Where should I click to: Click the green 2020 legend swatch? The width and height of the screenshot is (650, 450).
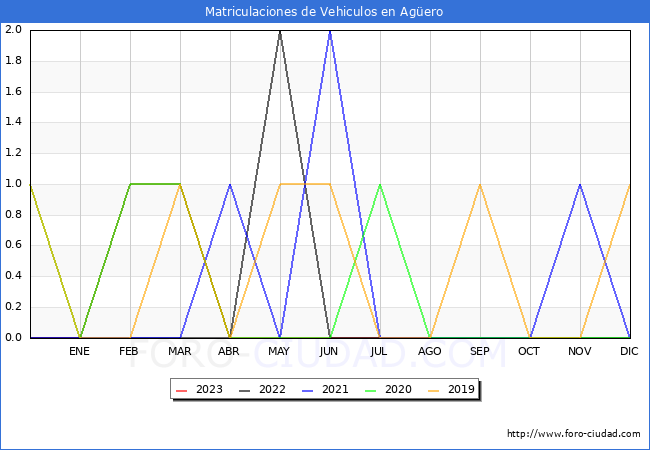371,391
